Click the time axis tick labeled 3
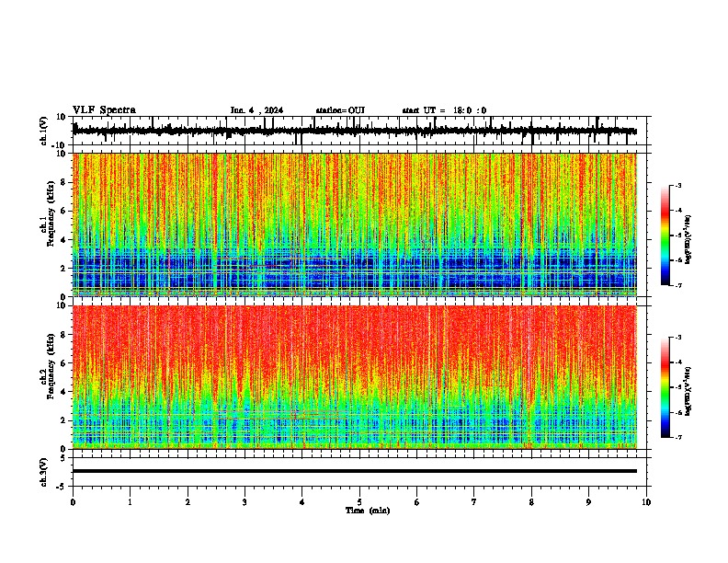The height and width of the screenshot is (563, 728). [x=245, y=502]
